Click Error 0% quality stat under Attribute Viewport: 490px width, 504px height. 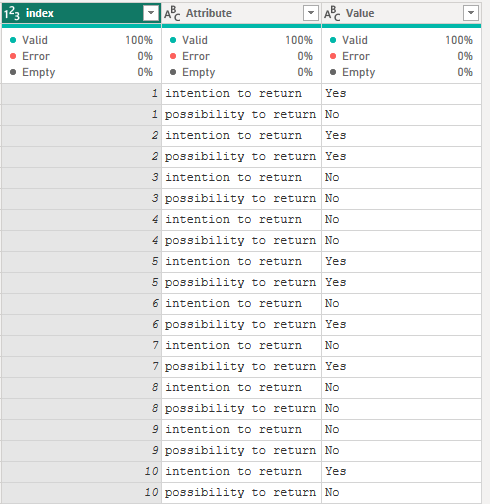pyautogui.click(x=241, y=56)
